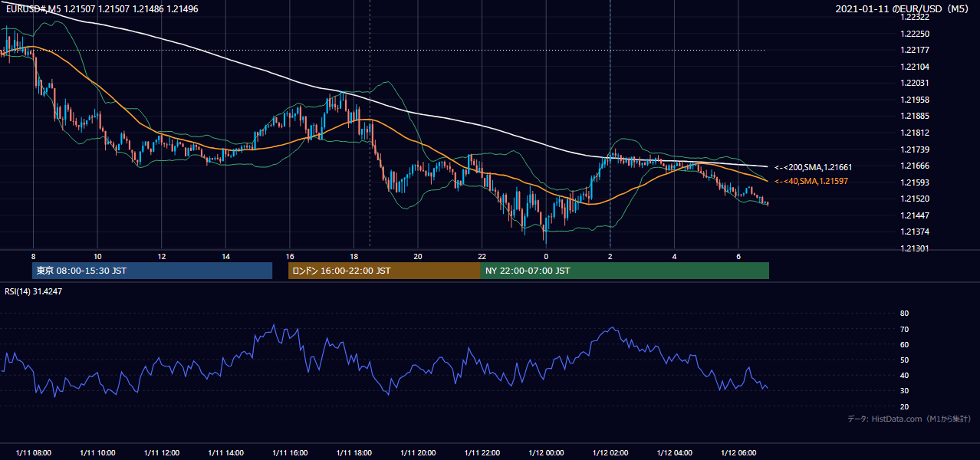980x460 pixels.
Task: Click price level 1.21374 on axis
Action: (914, 232)
